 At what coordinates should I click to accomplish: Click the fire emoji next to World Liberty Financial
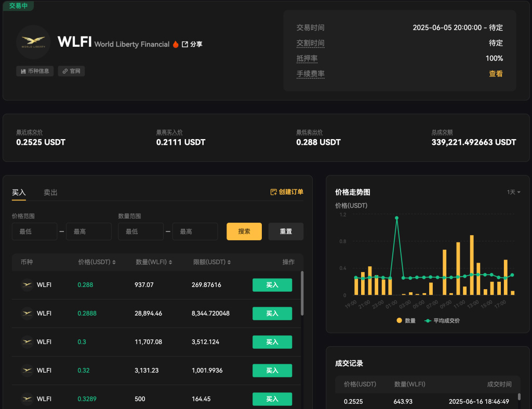click(x=176, y=44)
